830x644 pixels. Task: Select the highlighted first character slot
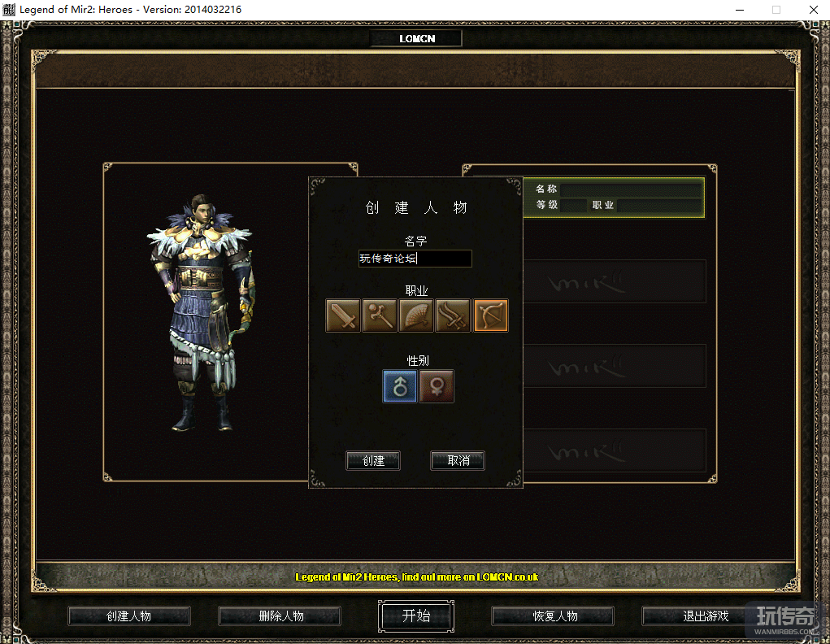[x=614, y=198]
